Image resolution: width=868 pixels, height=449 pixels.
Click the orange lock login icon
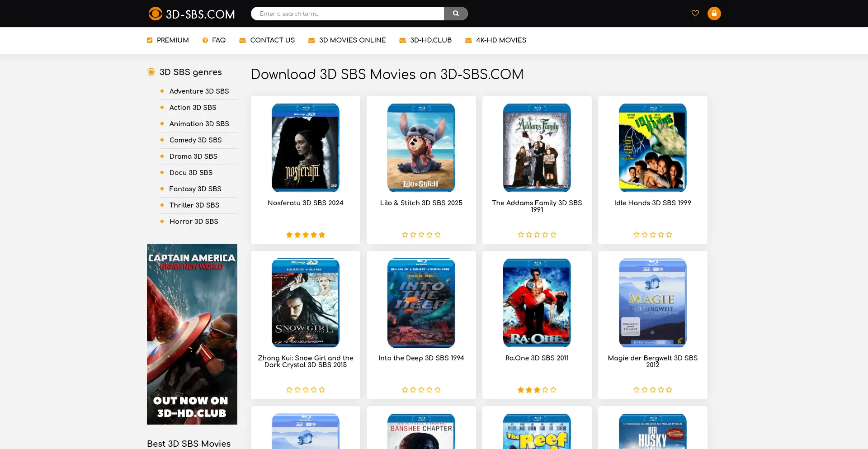[x=714, y=14]
